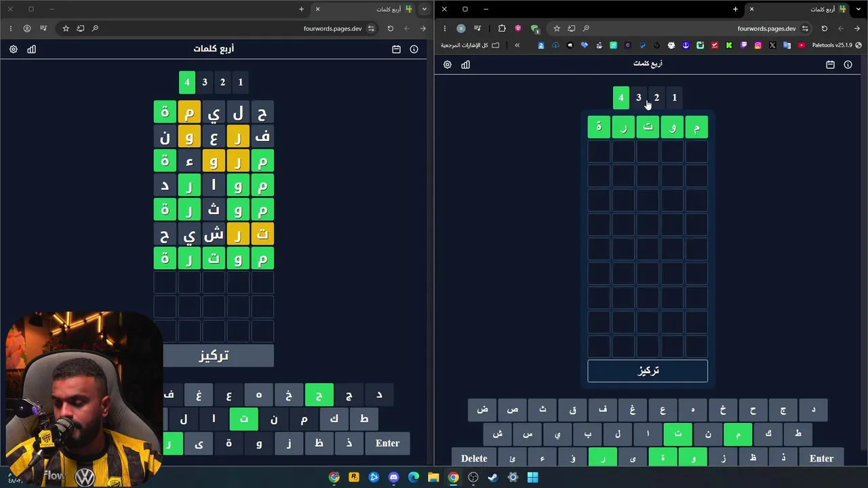
Task: Click Delete key on right on-screen keyboard
Action: tap(474, 458)
